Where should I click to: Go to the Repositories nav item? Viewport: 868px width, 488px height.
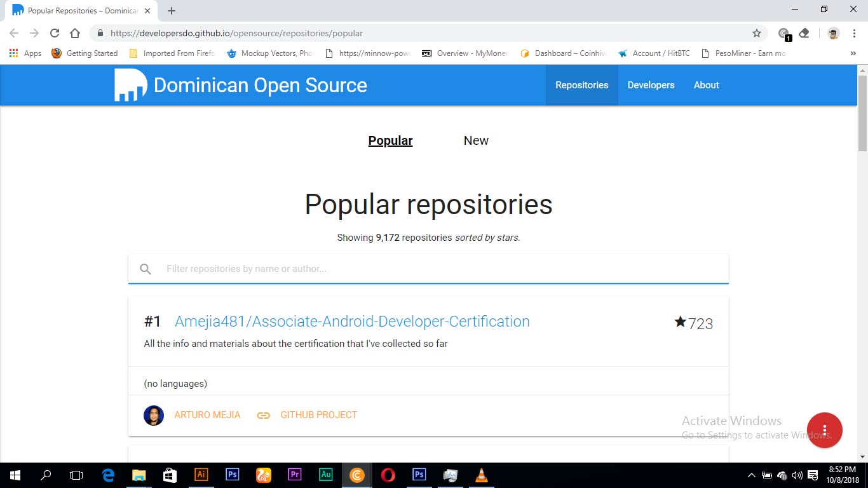[582, 85]
